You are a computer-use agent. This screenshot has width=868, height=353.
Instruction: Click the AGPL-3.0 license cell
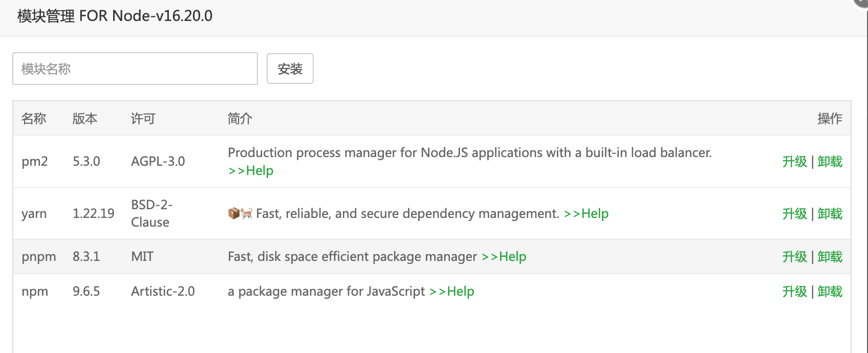click(158, 162)
